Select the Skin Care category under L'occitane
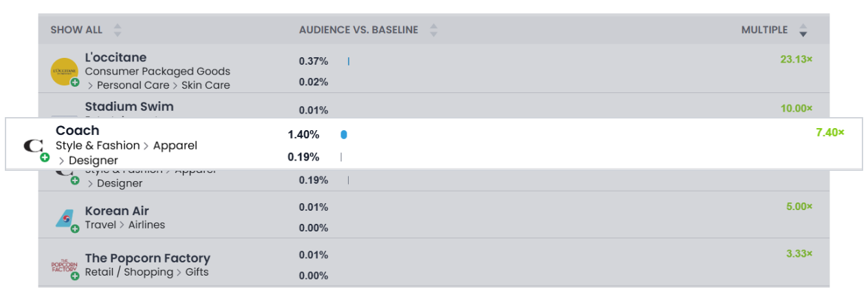This screenshot has width=868, height=301. click(x=206, y=85)
